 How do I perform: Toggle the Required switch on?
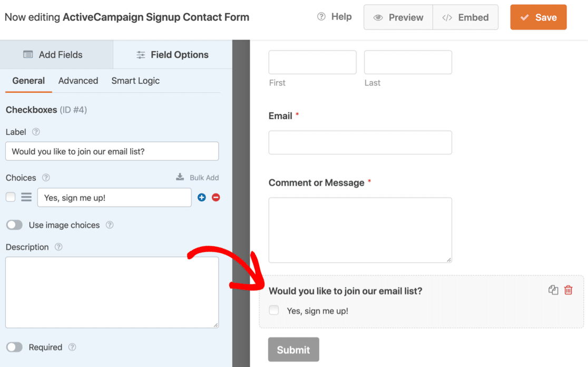click(x=14, y=347)
